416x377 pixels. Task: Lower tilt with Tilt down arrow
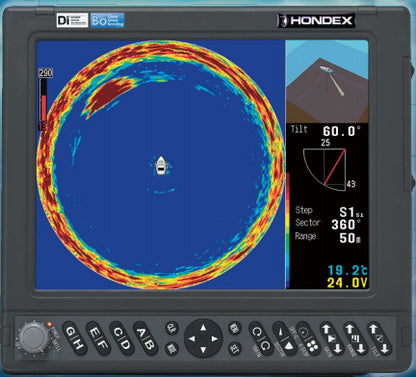384,348
